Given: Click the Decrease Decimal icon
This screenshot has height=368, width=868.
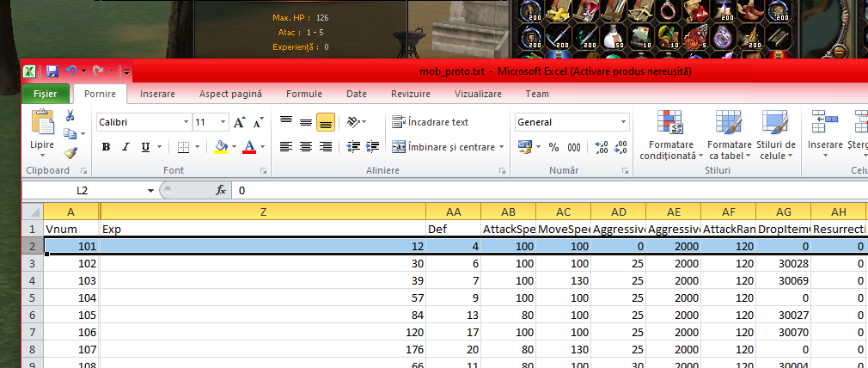Looking at the screenshot, I should point(620,147).
